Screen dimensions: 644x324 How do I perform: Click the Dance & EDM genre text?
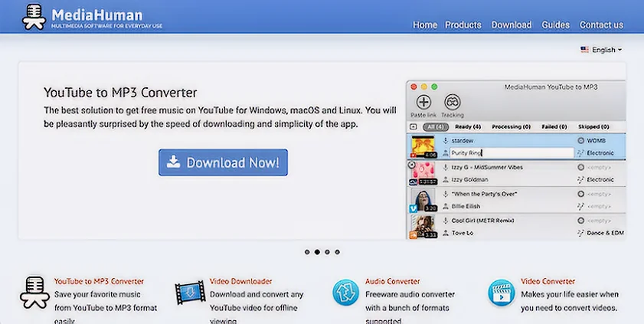606,233
